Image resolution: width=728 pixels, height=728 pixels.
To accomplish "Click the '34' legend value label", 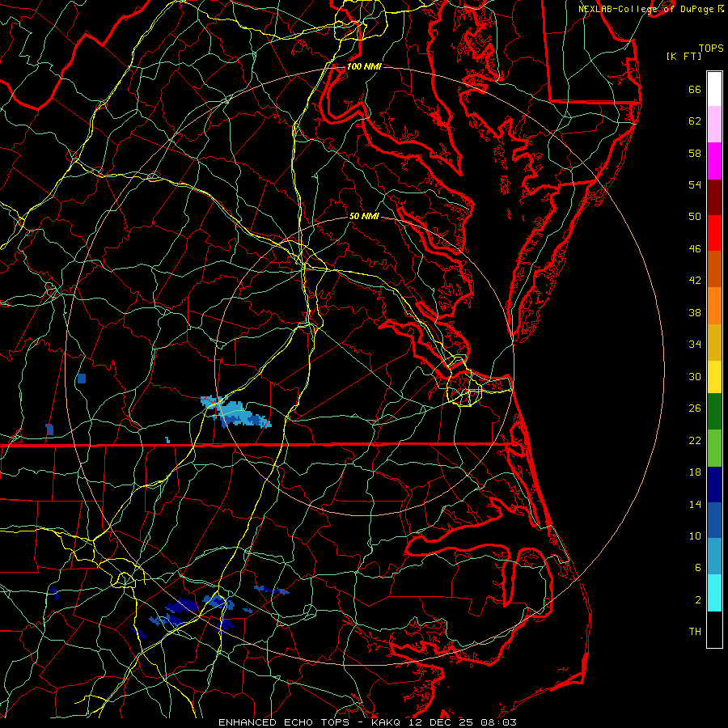I will pyautogui.click(x=695, y=344).
